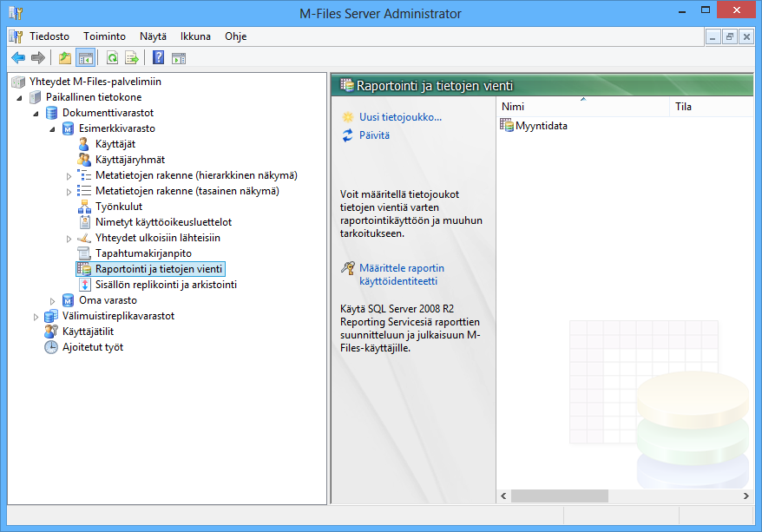Go up one level with folder icon
Image resolution: width=762 pixels, height=532 pixels.
65,58
